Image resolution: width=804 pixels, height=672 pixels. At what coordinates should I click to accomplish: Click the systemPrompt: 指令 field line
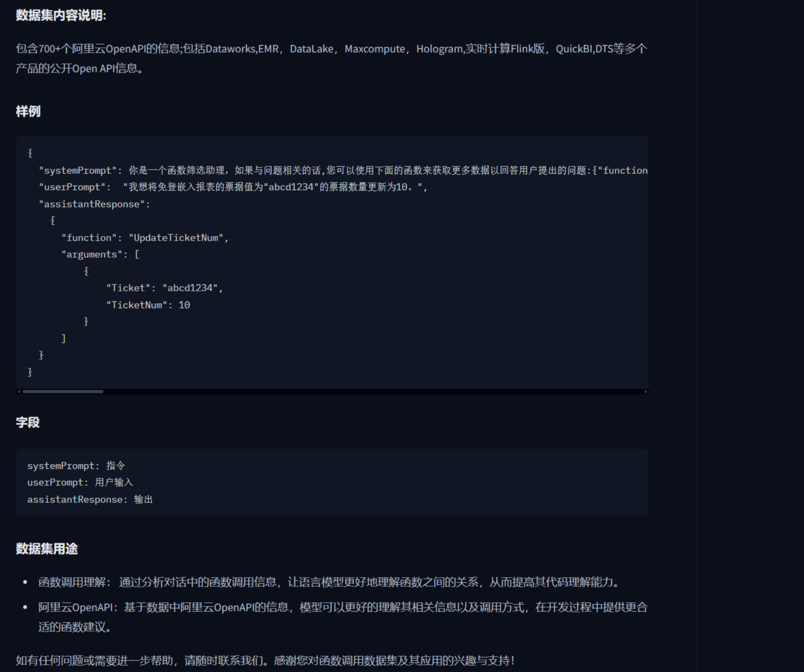[76, 466]
